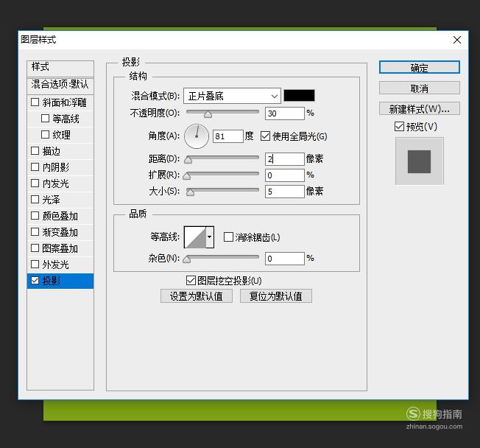Click the 扩展 slider handle
Screen dimensions: 480x448
click(186, 176)
